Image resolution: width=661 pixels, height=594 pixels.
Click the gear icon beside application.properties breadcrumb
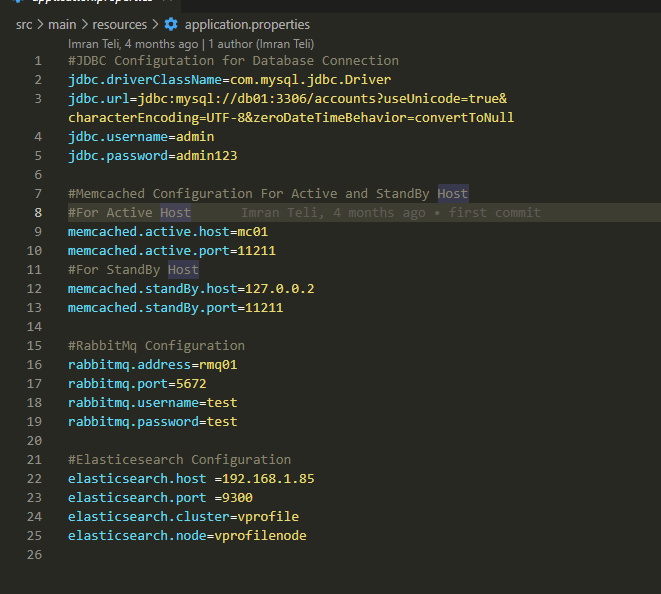(171, 24)
